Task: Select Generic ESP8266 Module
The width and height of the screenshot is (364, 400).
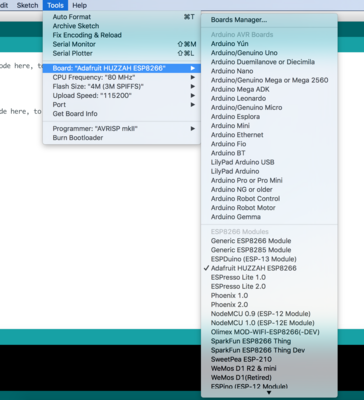Action: (x=269, y=241)
